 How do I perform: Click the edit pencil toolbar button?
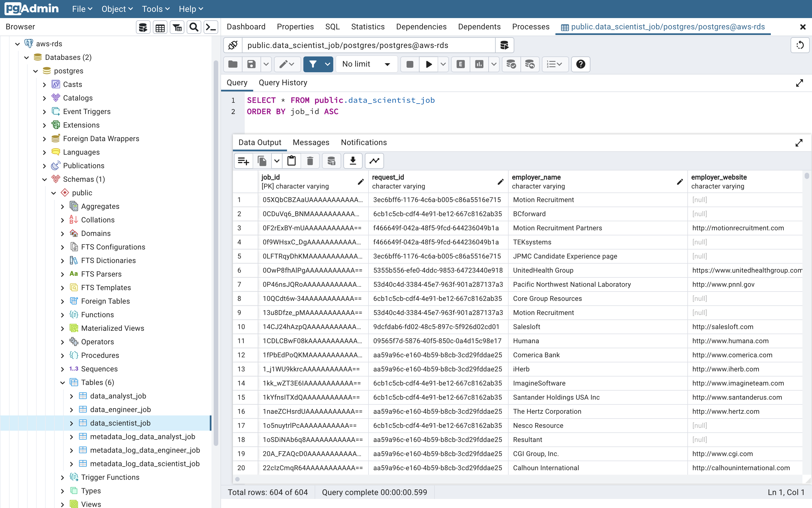287,64
